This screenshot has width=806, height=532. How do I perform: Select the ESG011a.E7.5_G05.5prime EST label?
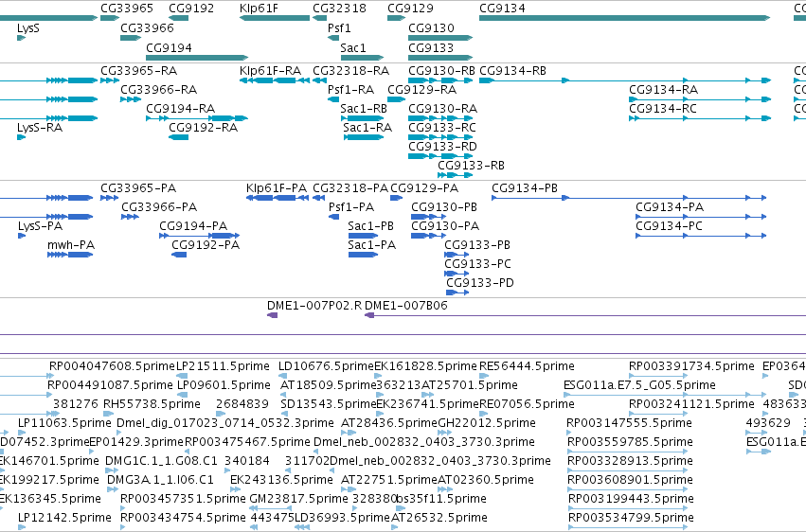pos(639,385)
